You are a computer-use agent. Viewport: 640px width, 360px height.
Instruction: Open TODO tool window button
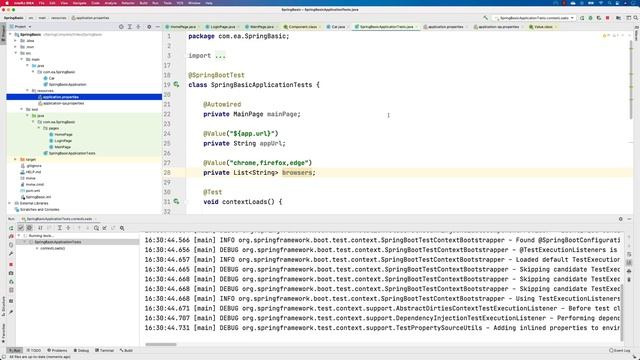[34, 351]
